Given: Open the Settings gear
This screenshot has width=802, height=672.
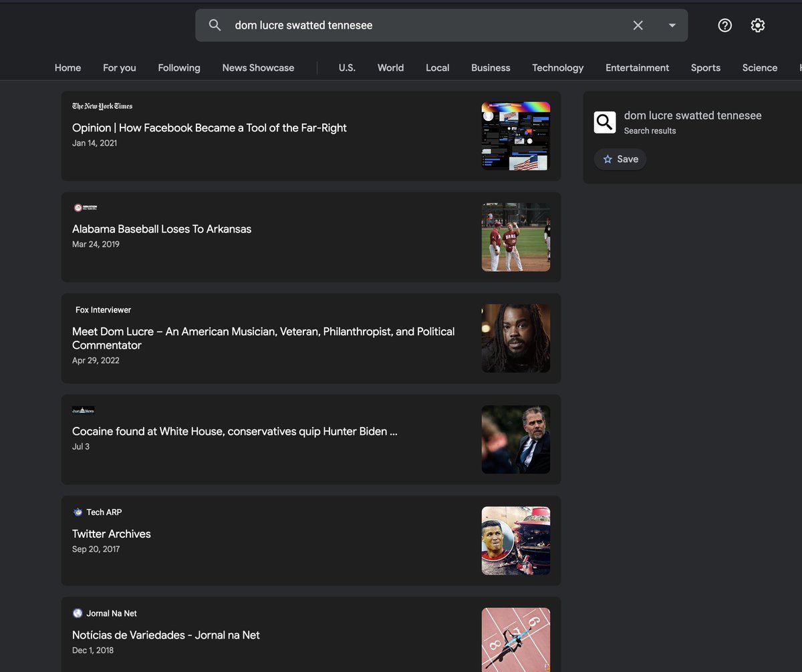Looking at the screenshot, I should [758, 25].
